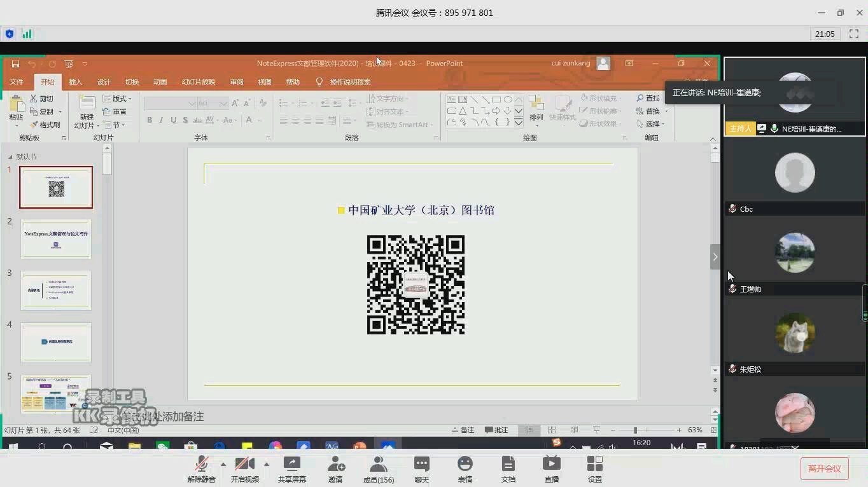Turn on camera with 开启视频
This screenshot has width=868, height=487.
244,470
